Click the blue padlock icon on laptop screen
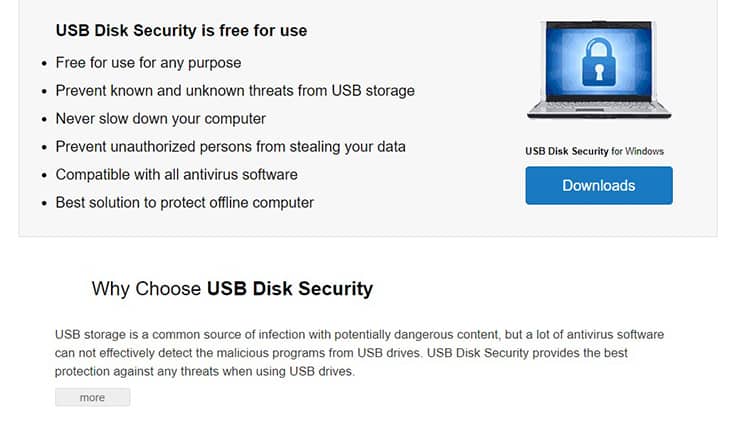 (x=599, y=63)
